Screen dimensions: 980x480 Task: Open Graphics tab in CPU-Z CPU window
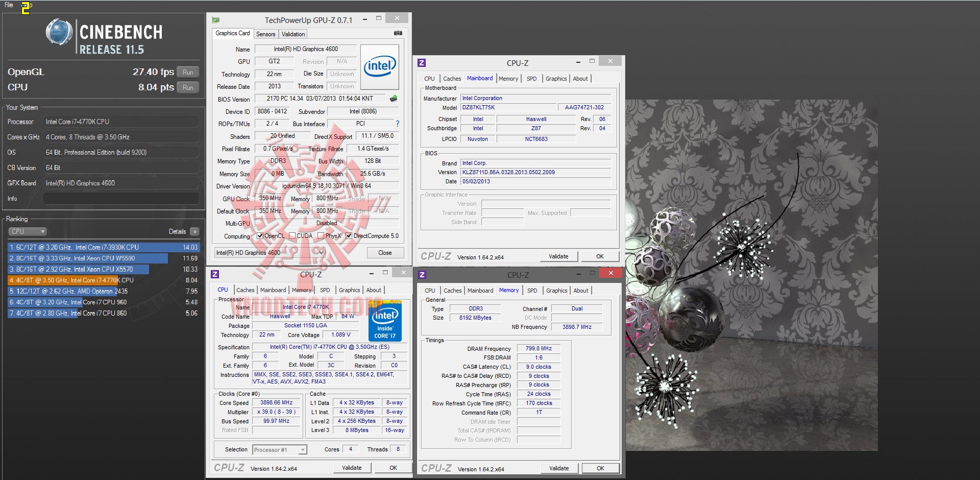click(x=349, y=290)
